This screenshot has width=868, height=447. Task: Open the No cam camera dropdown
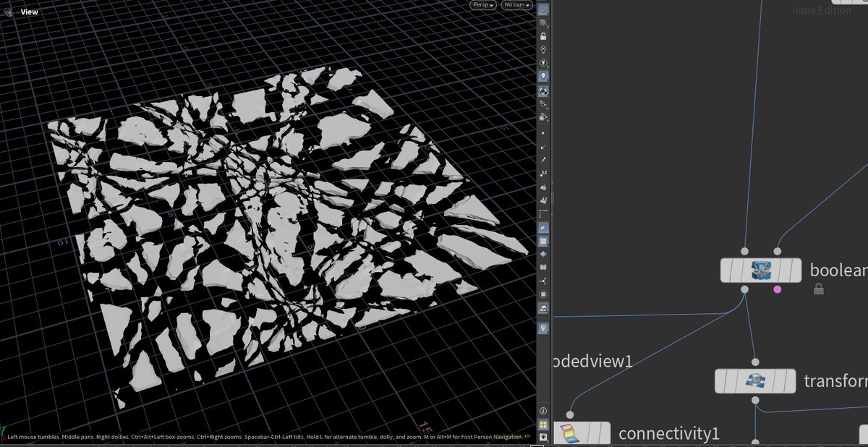pos(518,5)
